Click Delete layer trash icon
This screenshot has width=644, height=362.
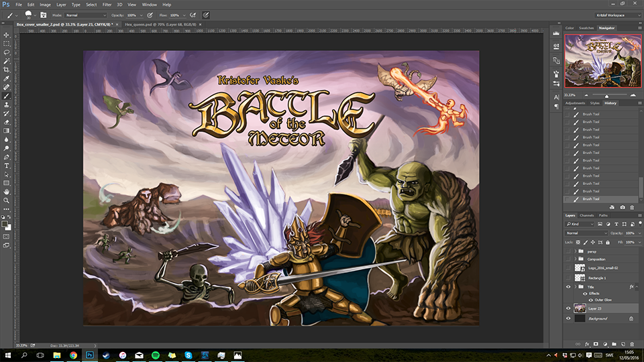point(632,344)
